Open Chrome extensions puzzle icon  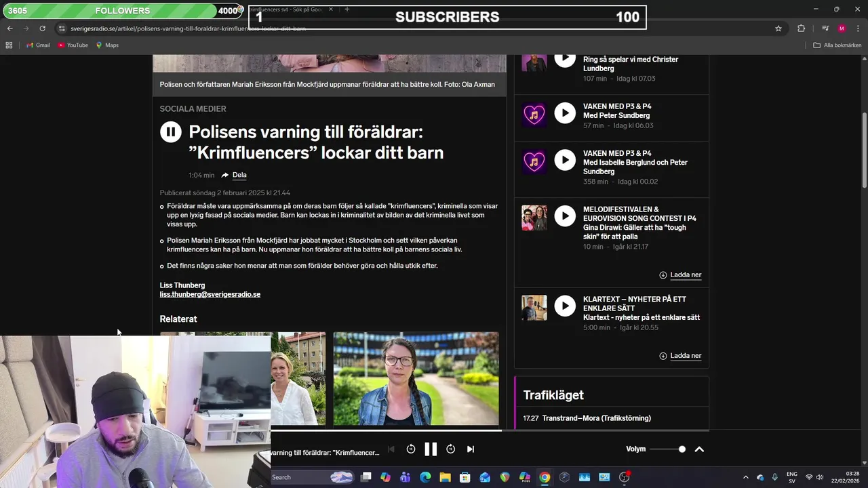(x=801, y=28)
